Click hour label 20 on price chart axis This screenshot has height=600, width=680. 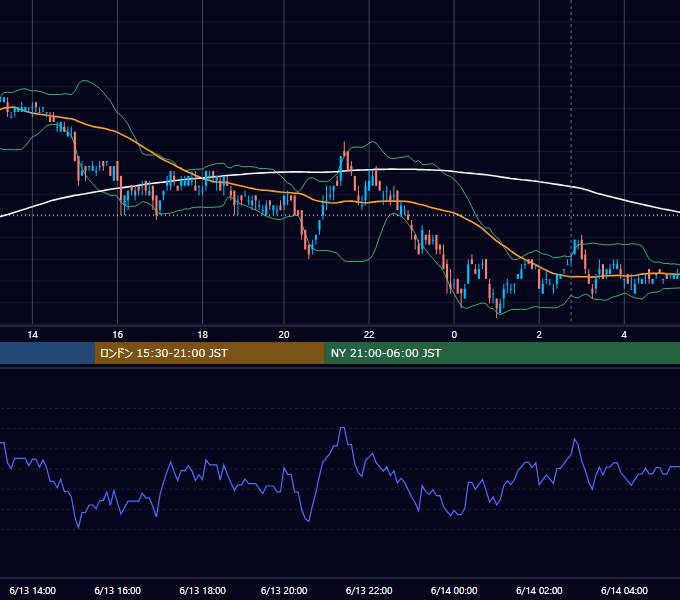[284, 335]
